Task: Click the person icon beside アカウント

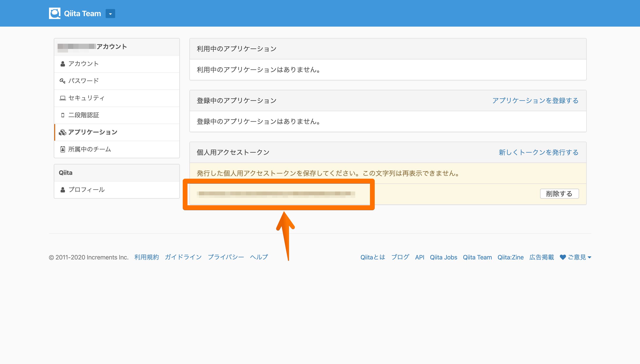Action: click(x=63, y=64)
